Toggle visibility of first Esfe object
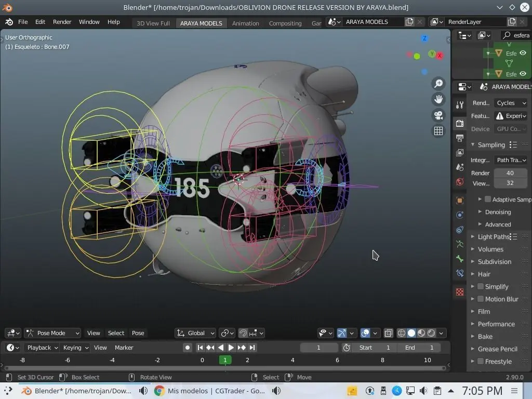 pos(523,54)
